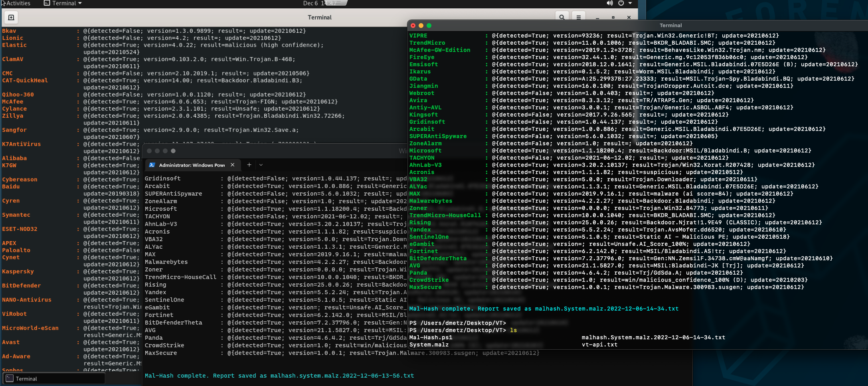This screenshot has width=868, height=386.
Task: Click the PowerShell icon on the tab
Action: (153, 165)
